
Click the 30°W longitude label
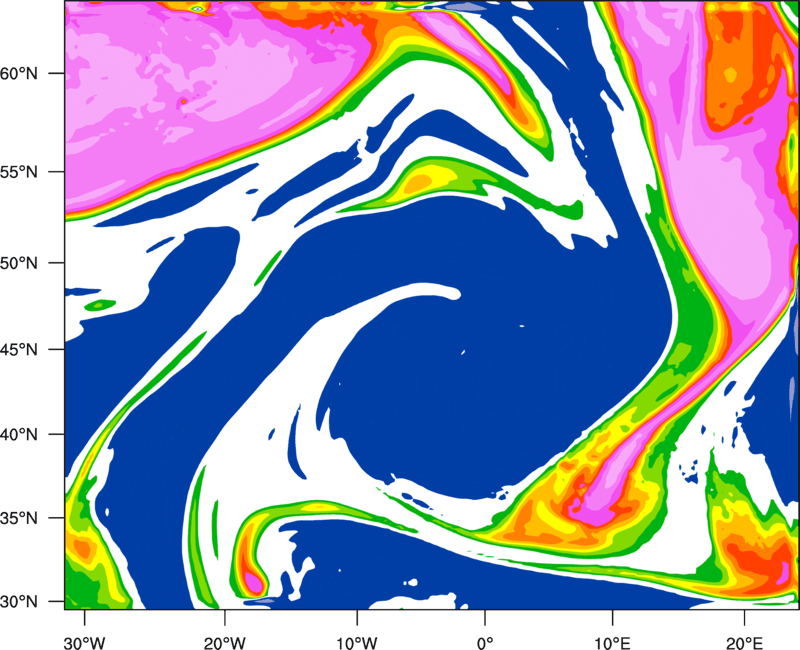pos(84,643)
